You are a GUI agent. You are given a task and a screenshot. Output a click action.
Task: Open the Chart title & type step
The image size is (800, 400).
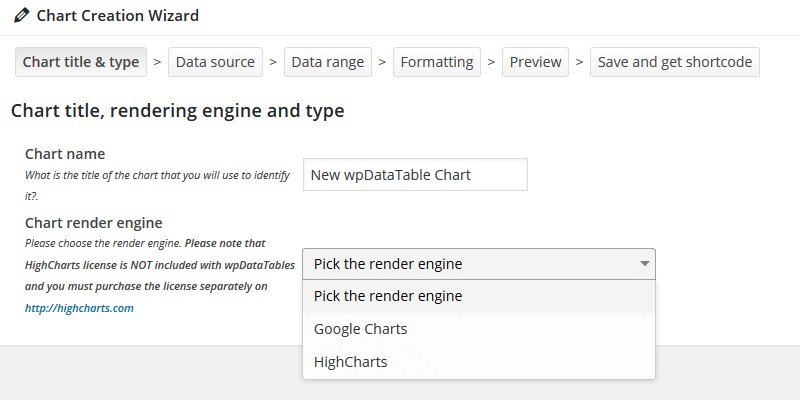[x=81, y=62]
